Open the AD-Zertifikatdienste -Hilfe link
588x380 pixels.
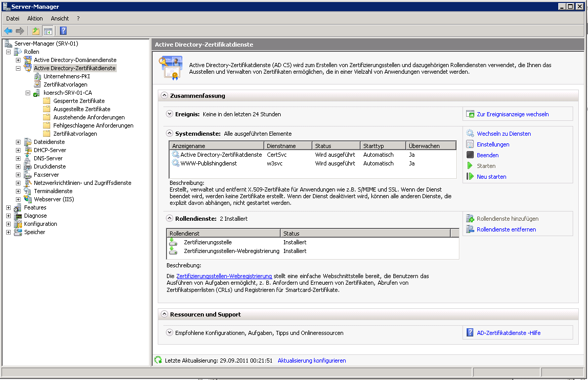[509, 333]
